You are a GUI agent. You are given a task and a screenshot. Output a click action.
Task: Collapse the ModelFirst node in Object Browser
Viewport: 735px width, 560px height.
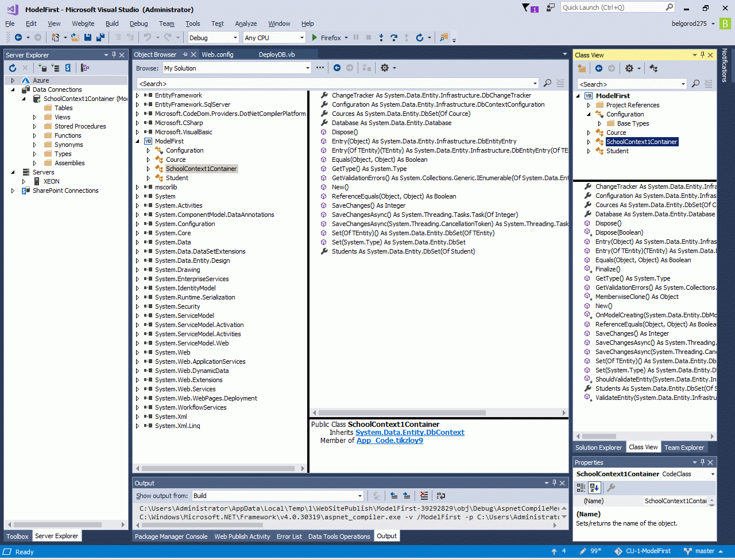(x=137, y=141)
